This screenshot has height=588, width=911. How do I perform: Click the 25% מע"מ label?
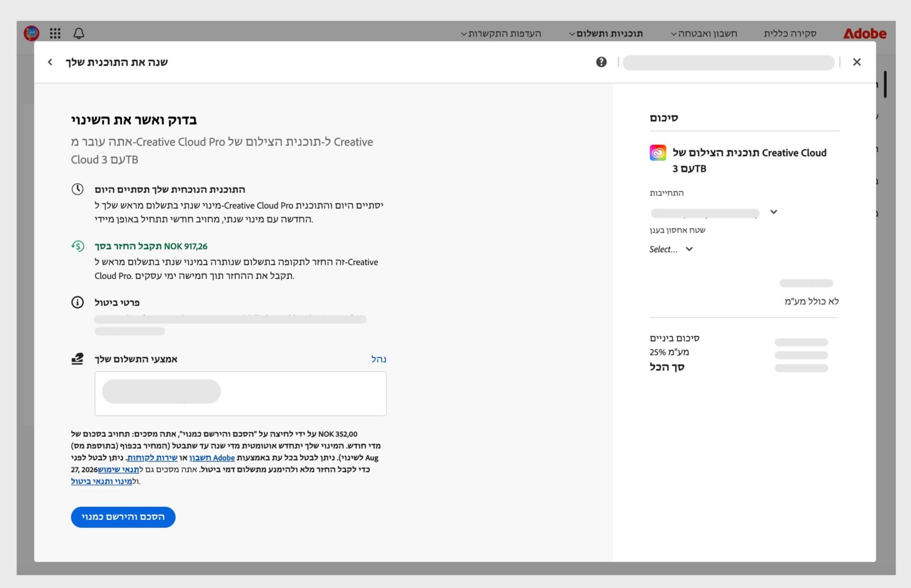click(669, 352)
